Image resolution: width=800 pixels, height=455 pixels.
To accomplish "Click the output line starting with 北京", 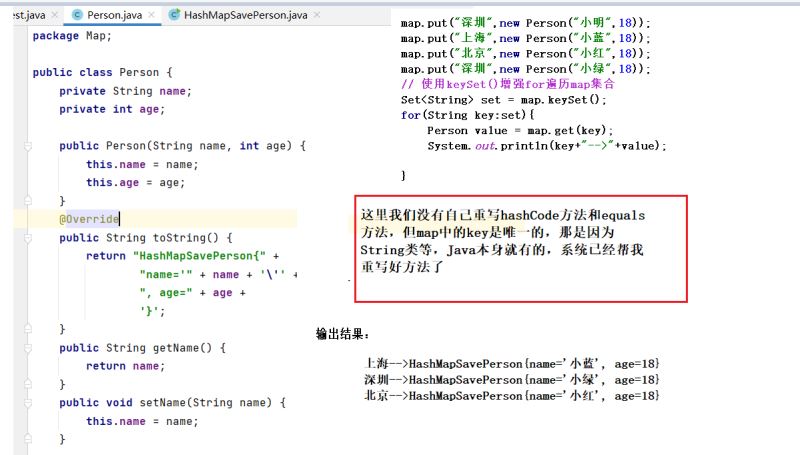I will 512,395.
